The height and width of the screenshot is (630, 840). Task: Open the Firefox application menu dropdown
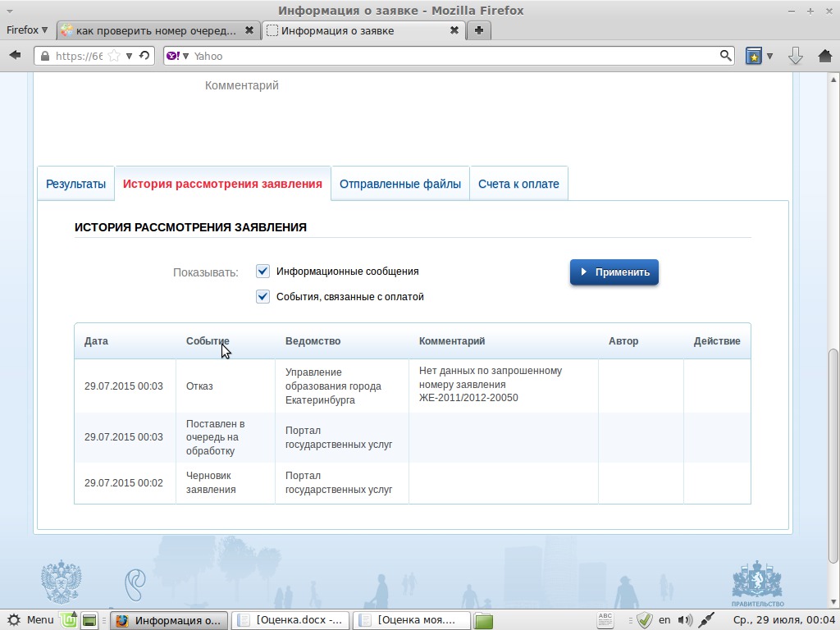click(x=27, y=30)
